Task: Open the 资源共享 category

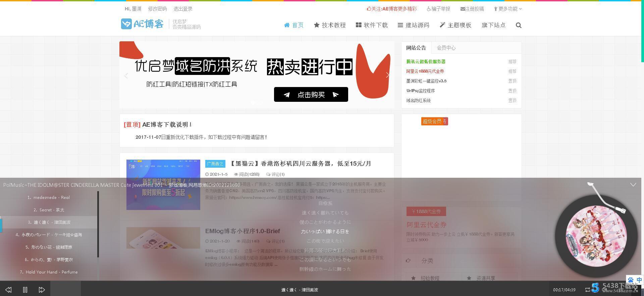Action: [486, 278]
